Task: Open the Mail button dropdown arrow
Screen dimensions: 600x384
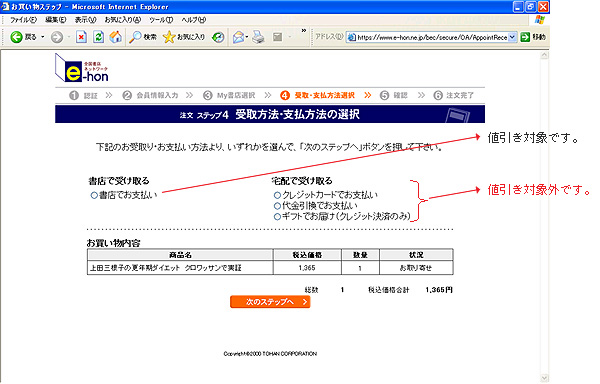Action: 247,37
